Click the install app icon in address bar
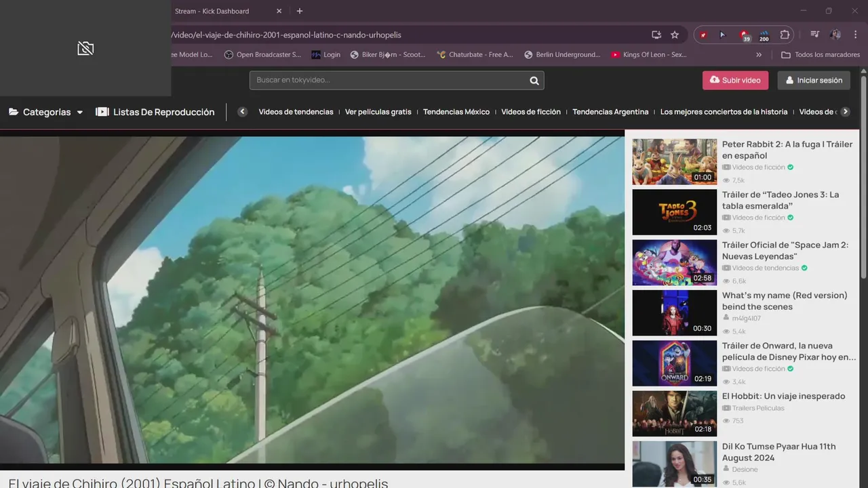This screenshot has width=868, height=488. [x=656, y=35]
